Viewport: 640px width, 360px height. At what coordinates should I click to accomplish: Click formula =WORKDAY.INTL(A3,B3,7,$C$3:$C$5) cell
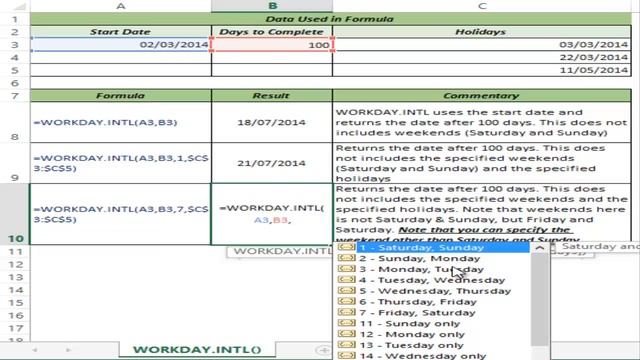point(121,214)
